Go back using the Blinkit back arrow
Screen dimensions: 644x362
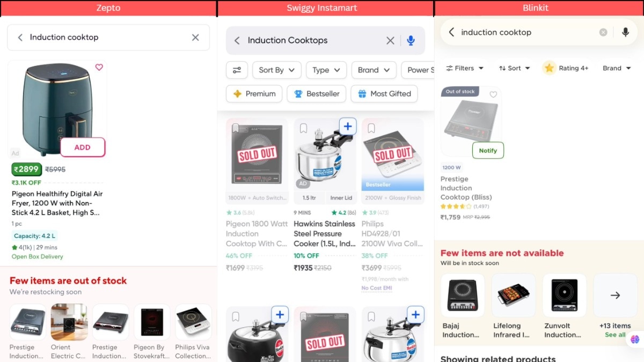451,32
